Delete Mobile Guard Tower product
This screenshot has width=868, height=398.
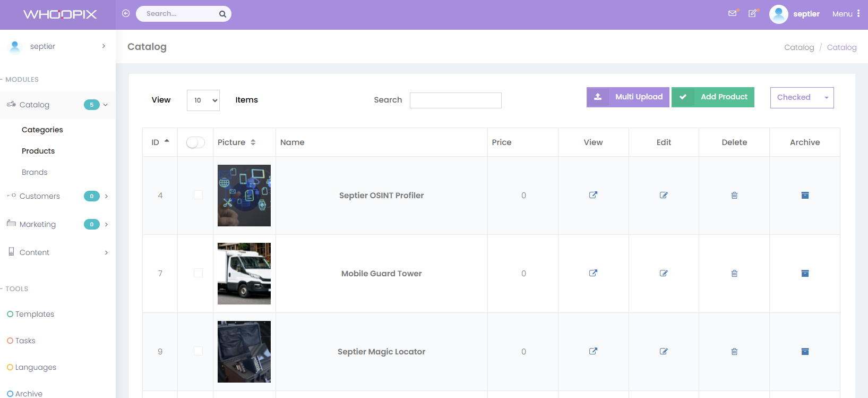pyautogui.click(x=734, y=273)
